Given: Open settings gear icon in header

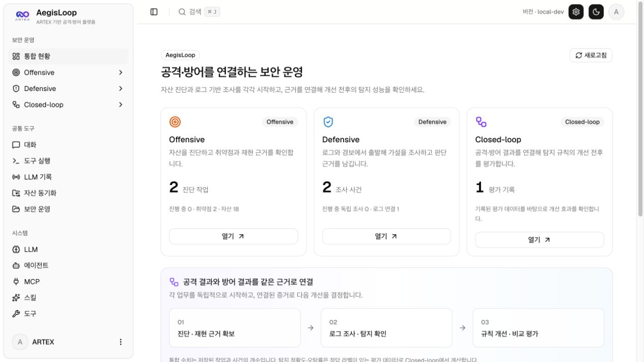Looking at the screenshot, I should point(576,12).
